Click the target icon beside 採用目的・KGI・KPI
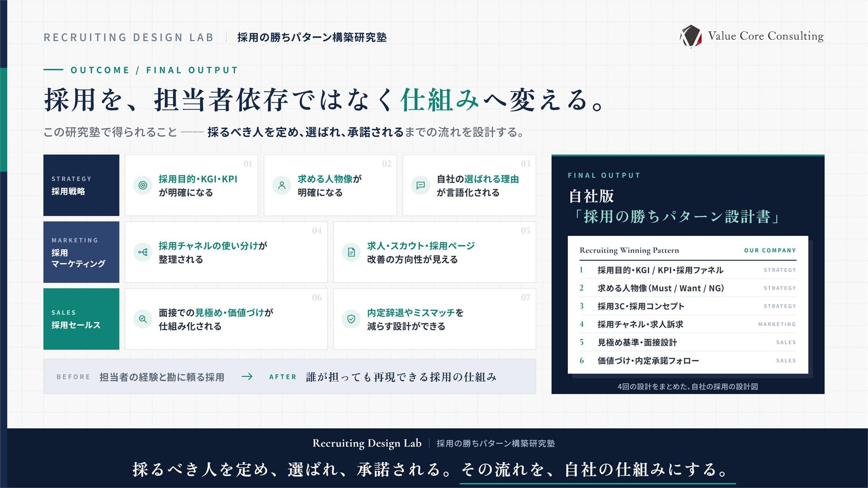This screenshot has height=488, width=868. coord(143,185)
